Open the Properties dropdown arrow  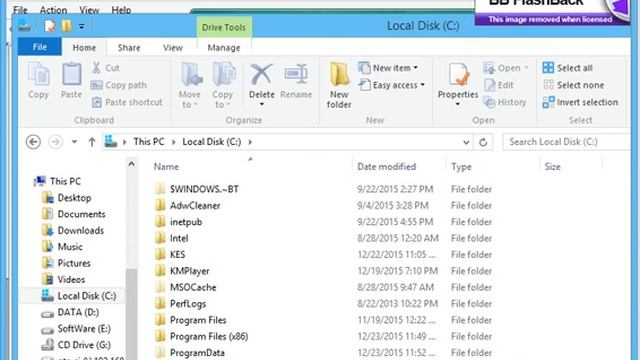coord(458,104)
